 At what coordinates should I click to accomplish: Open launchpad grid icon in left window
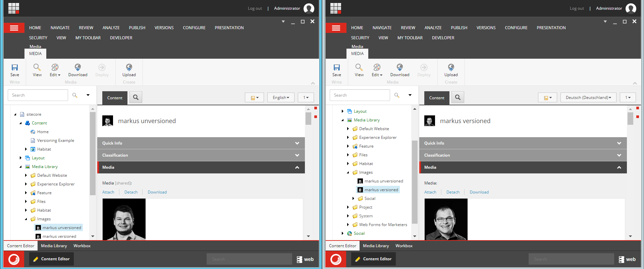[14, 8]
